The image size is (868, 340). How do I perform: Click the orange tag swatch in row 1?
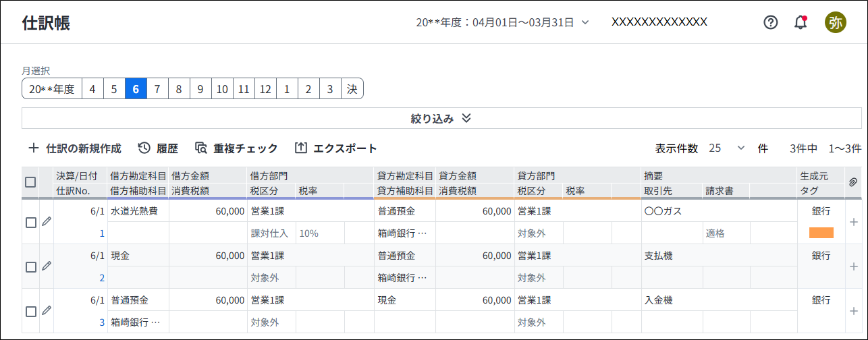(821, 233)
